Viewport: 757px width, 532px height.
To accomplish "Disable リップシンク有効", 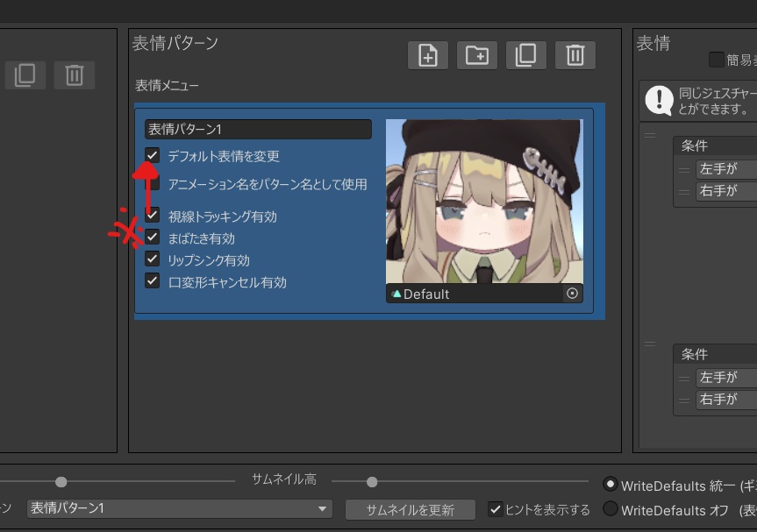I will pos(151,260).
